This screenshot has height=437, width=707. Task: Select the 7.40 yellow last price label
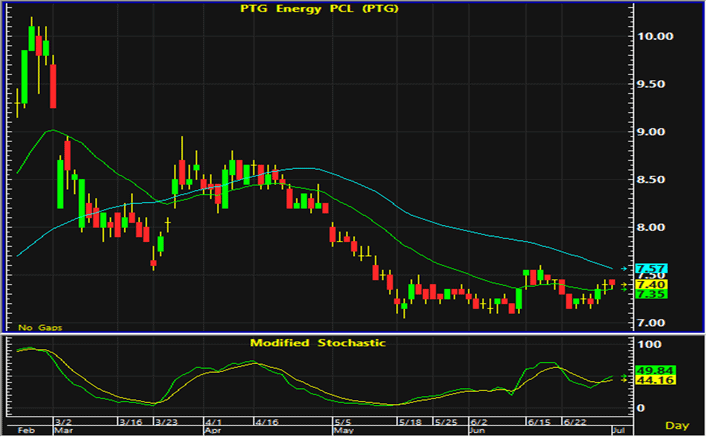651,285
